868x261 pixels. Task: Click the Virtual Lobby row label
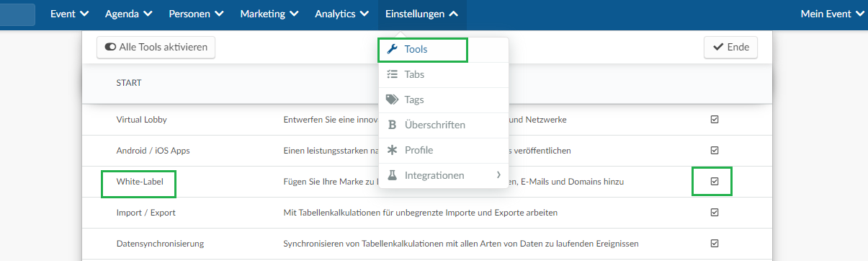pyautogui.click(x=141, y=120)
